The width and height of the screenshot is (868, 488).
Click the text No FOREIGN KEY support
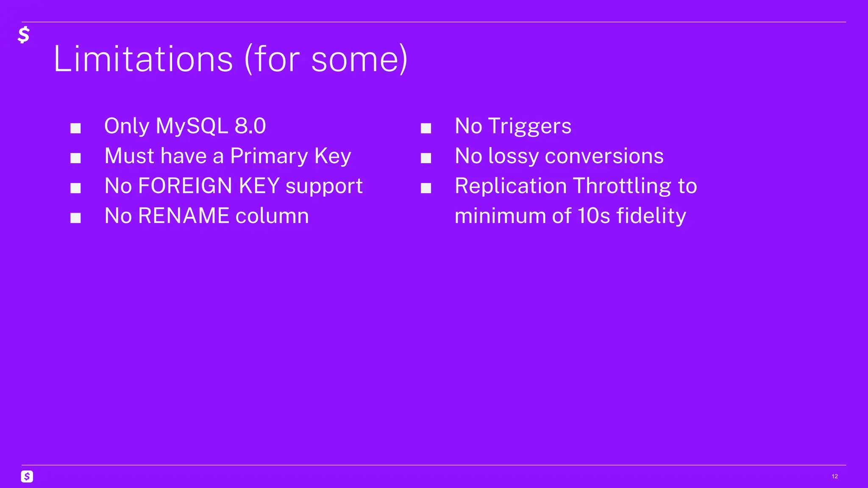[x=234, y=186]
